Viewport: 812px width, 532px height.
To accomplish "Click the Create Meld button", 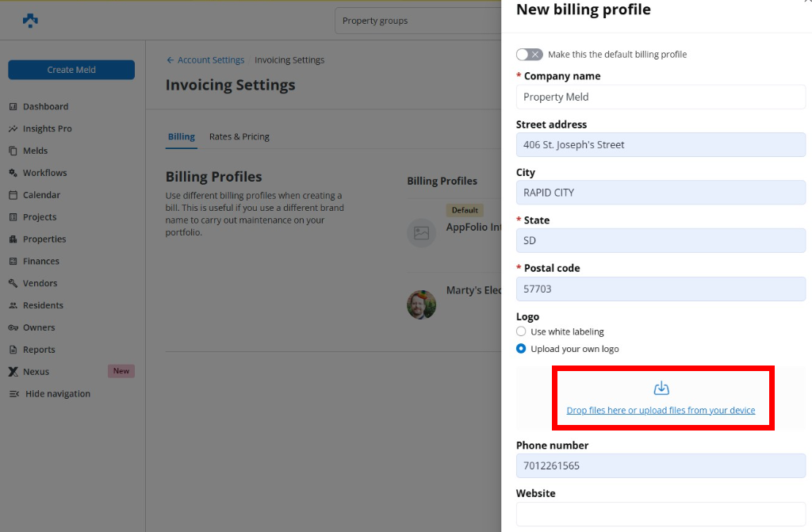I will pos(71,70).
